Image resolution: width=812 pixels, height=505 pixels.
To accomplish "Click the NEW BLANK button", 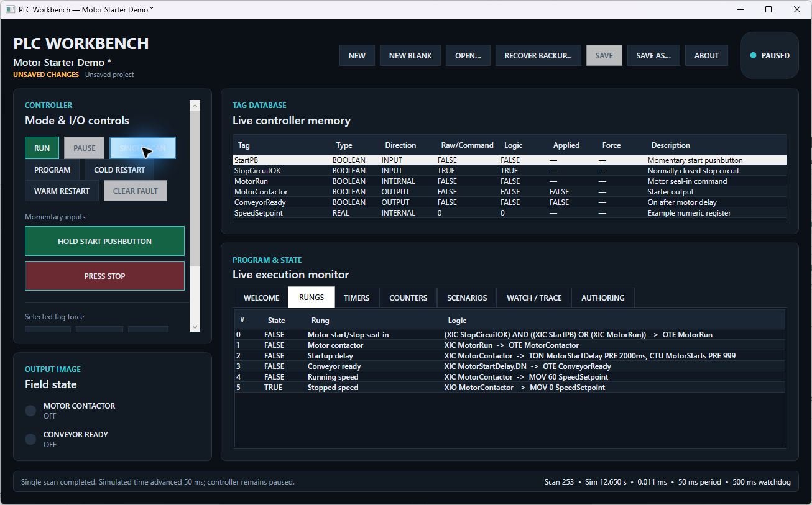I will click(410, 55).
